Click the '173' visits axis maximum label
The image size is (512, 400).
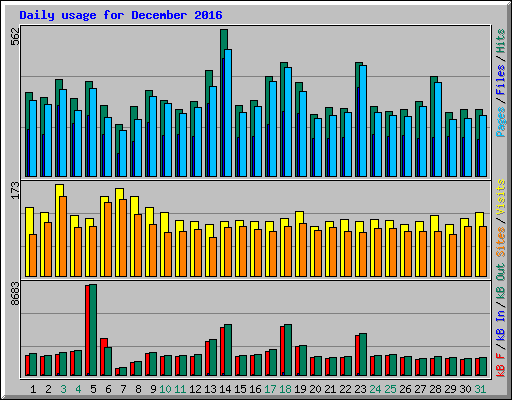pos(15,190)
